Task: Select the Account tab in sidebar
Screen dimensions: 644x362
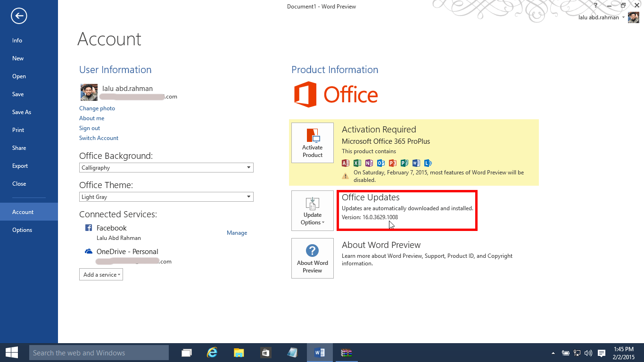Action: (29, 212)
